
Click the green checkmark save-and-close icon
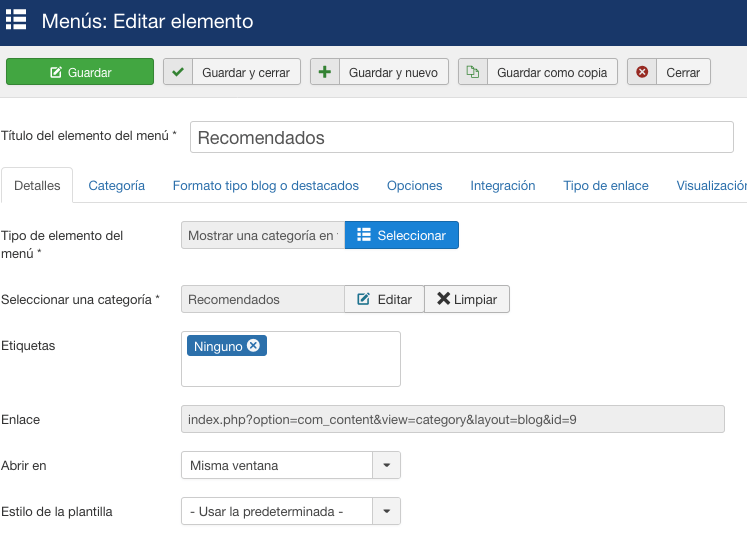tap(178, 72)
